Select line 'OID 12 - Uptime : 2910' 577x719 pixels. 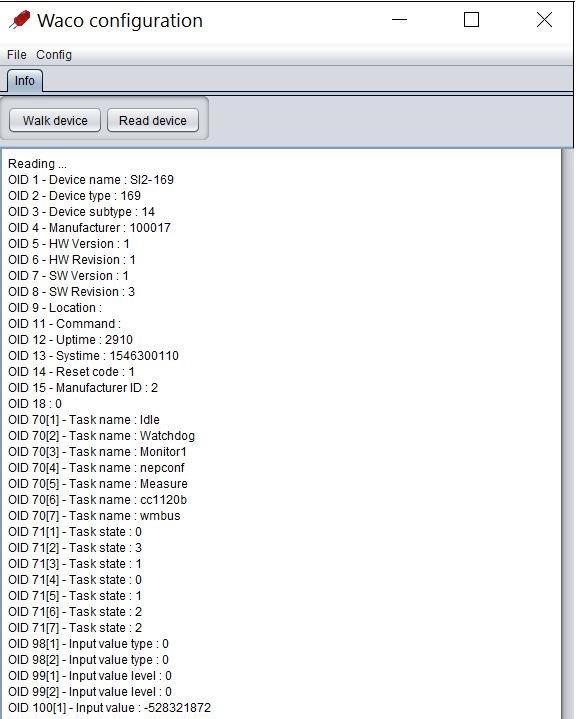tap(70, 340)
